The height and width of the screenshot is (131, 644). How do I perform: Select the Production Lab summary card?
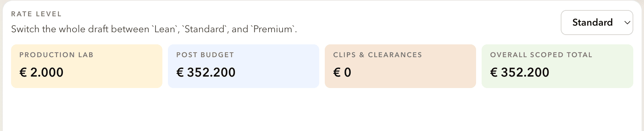(87, 66)
